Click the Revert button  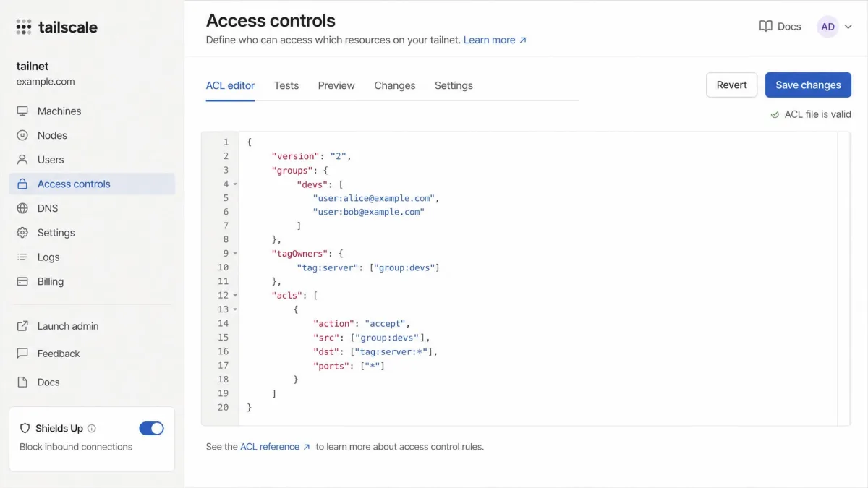(731, 85)
